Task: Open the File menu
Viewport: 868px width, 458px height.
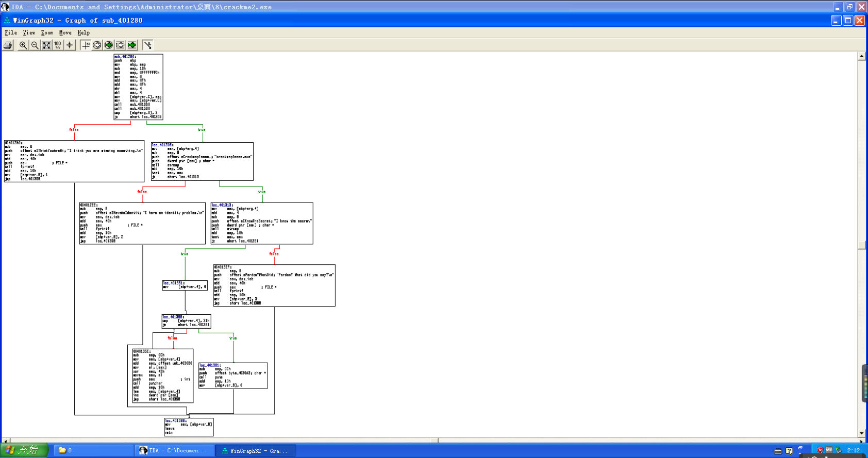Action: (11, 32)
